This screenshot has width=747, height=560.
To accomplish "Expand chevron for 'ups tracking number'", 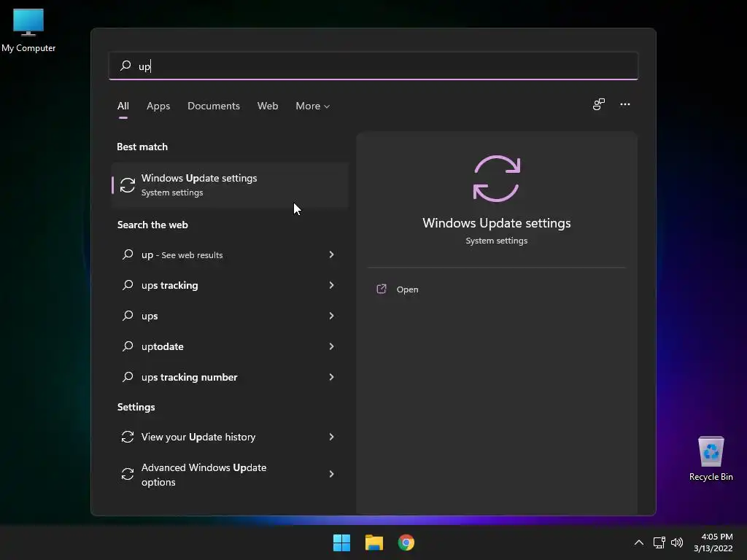I will [332, 377].
